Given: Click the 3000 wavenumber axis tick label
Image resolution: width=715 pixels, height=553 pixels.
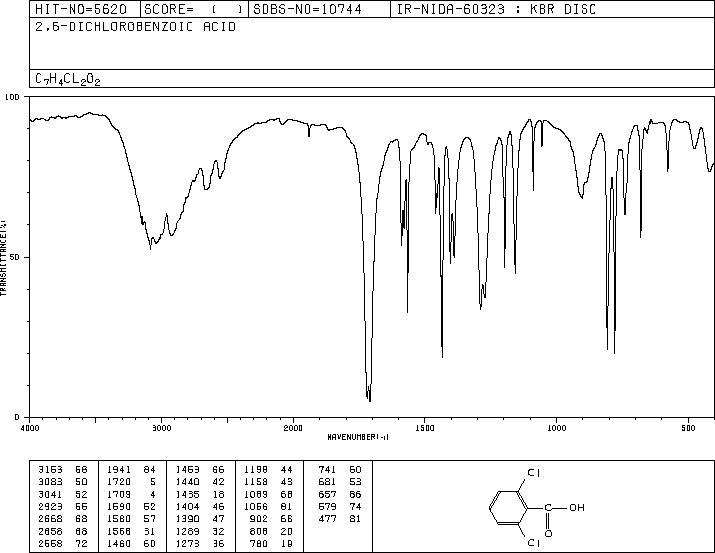Looking at the screenshot, I should [x=161, y=428].
